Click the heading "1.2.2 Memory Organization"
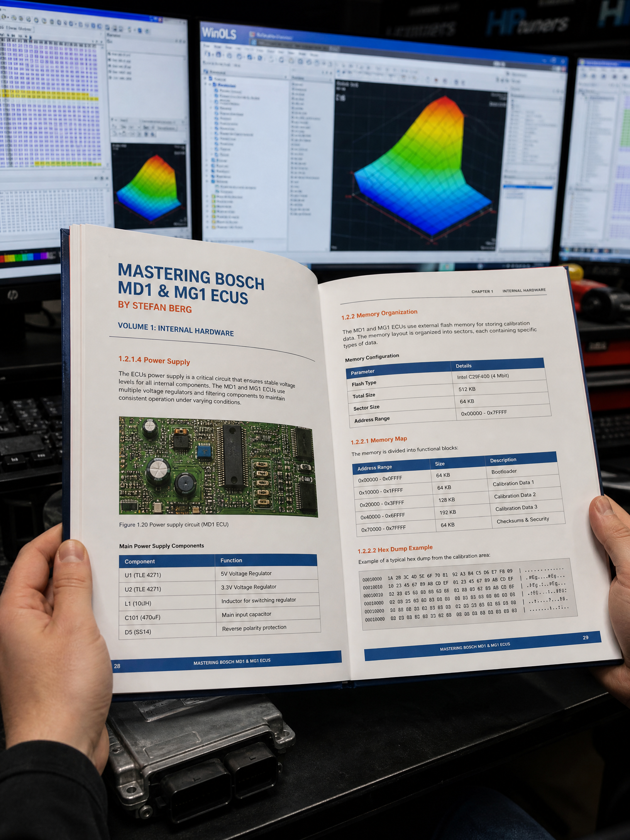The width and height of the screenshot is (630, 840). [379, 314]
